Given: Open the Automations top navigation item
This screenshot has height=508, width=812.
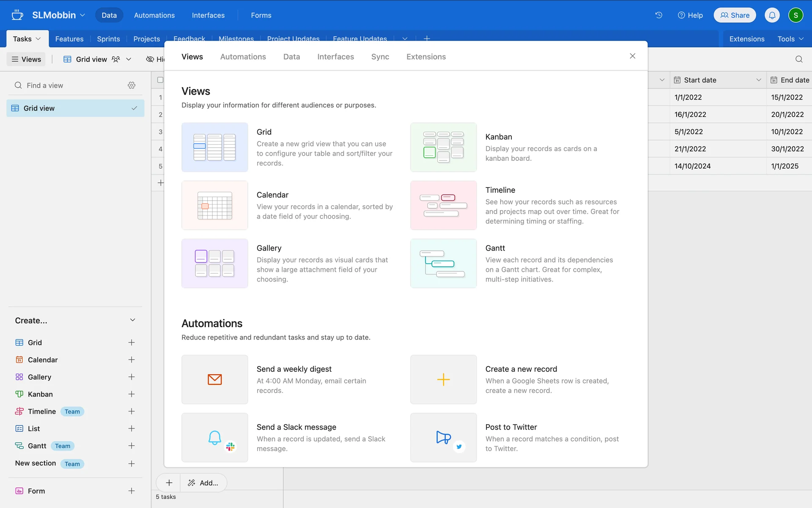Looking at the screenshot, I should (x=154, y=15).
